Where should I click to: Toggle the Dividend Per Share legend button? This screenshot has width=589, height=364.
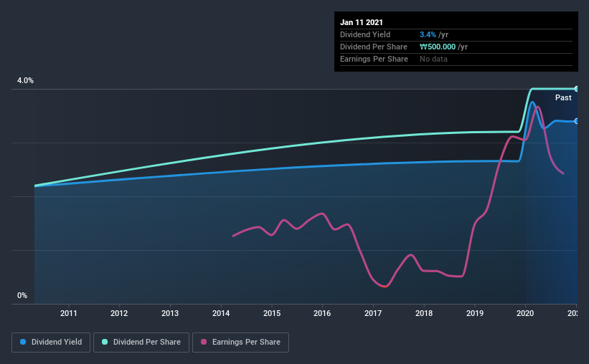(141, 343)
